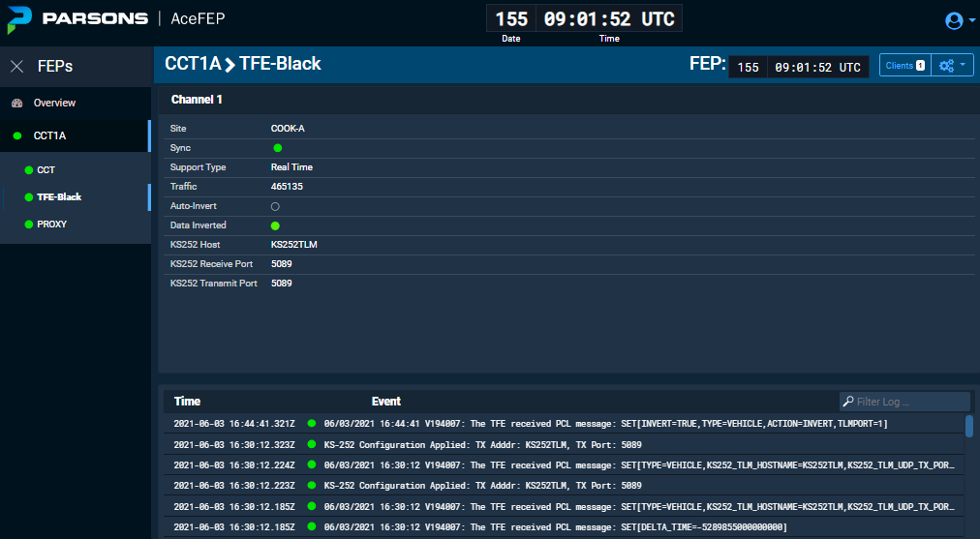
Task: Click the Filter Log search icon
Action: coord(848,402)
